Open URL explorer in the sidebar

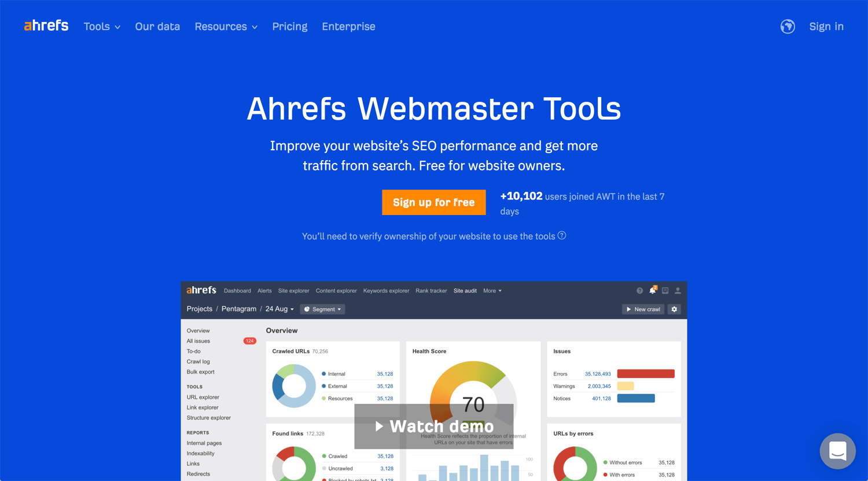[x=203, y=397]
